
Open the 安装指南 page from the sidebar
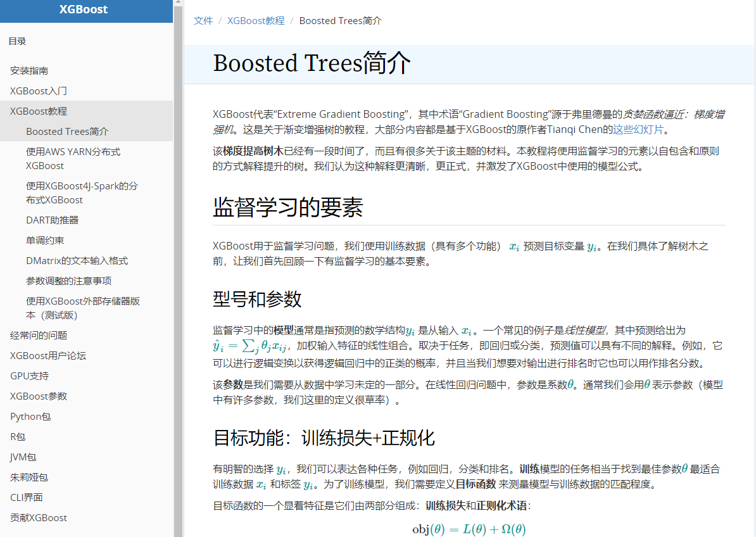[x=28, y=70]
